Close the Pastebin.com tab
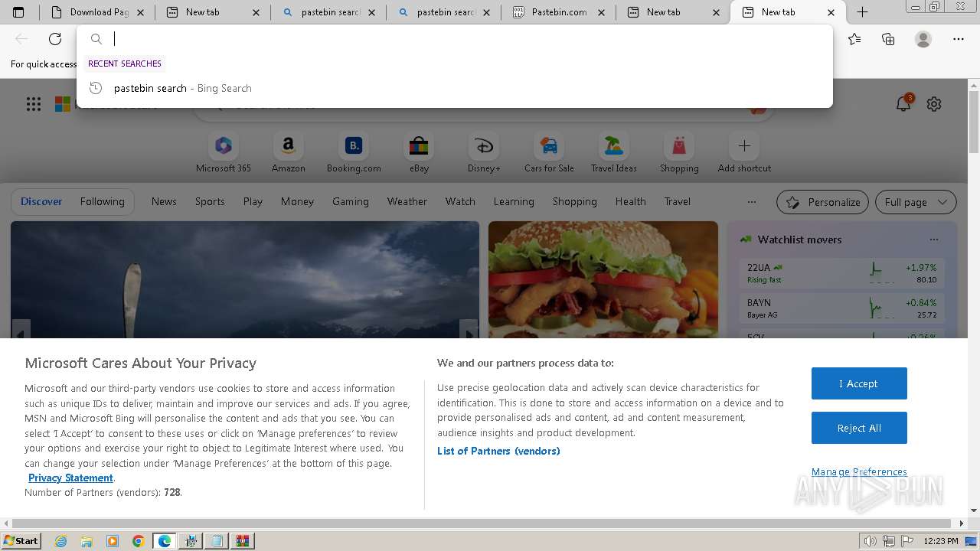Screen dimensions: 980x551 (x=601, y=12)
